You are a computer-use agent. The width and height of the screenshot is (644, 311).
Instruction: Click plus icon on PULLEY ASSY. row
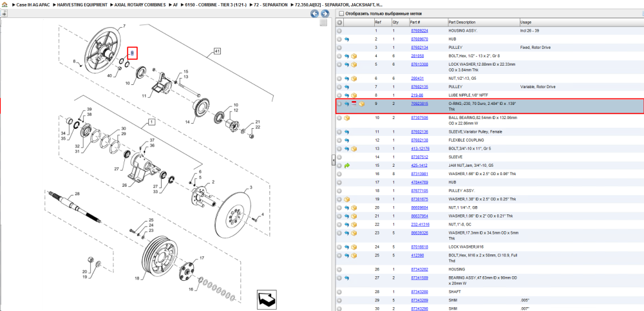pyautogui.click(x=339, y=191)
